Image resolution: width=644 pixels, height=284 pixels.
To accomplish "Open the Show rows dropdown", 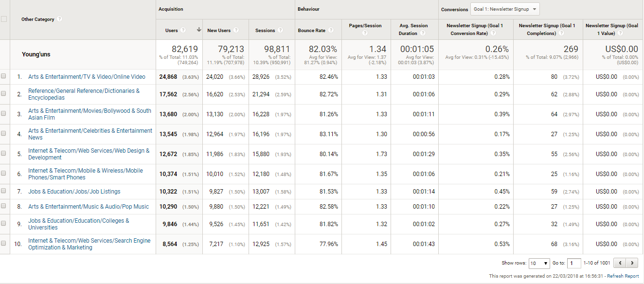I will (539, 263).
